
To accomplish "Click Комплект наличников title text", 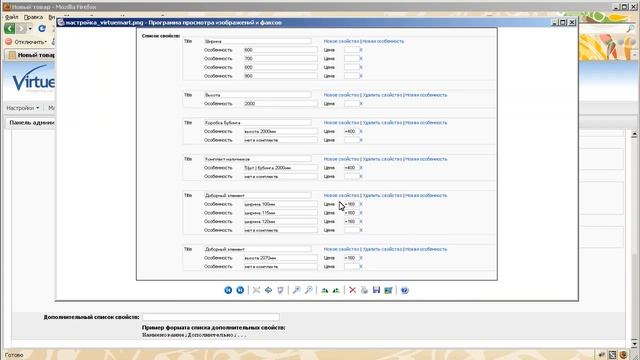I will tap(227, 159).
